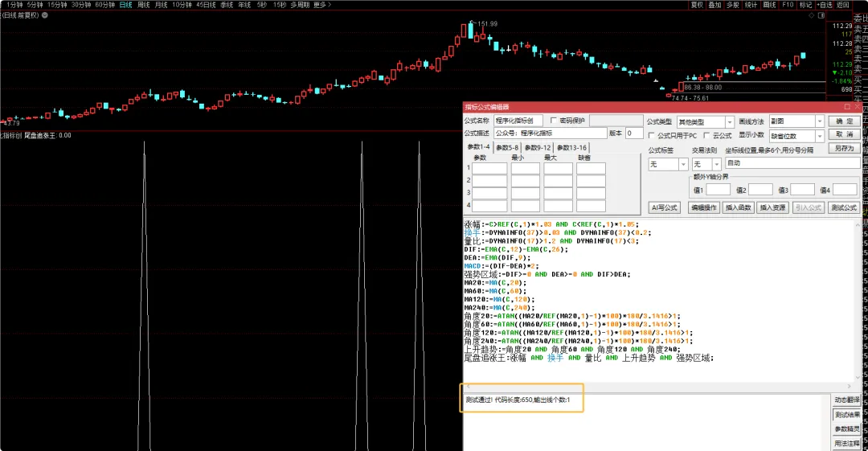Click the AI写公式 button
This screenshot has width=868, height=451.
[x=665, y=207]
